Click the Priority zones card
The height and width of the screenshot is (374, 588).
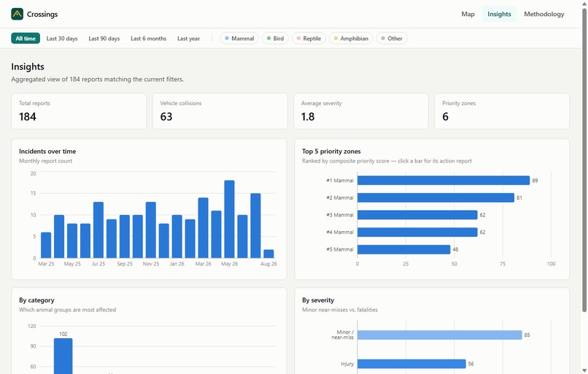click(502, 112)
